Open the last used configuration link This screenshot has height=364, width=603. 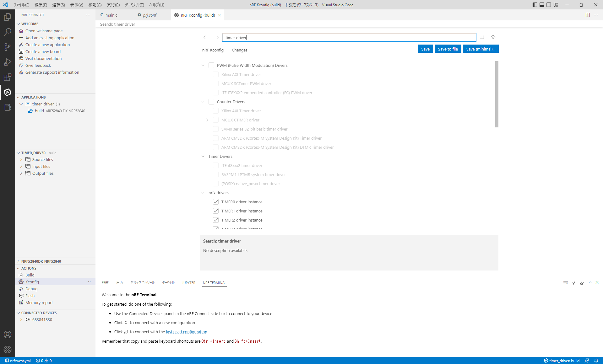(x=186, y=332)
